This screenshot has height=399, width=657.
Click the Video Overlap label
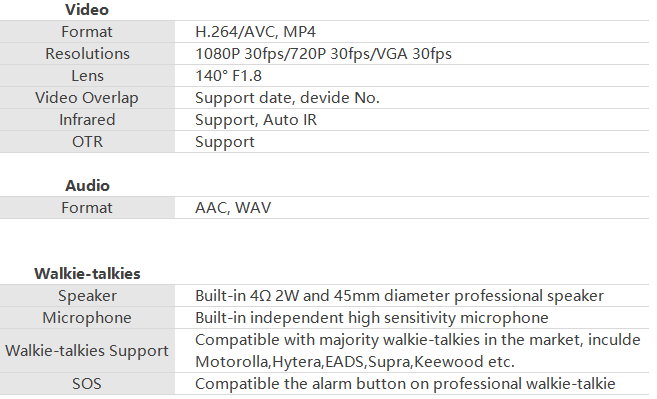pyautogui.click(x=87, y=98)
